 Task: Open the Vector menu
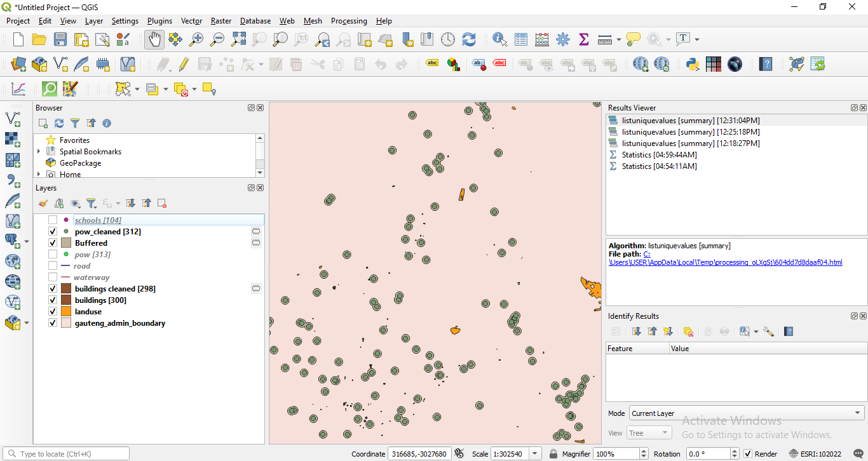click(191, 21)
